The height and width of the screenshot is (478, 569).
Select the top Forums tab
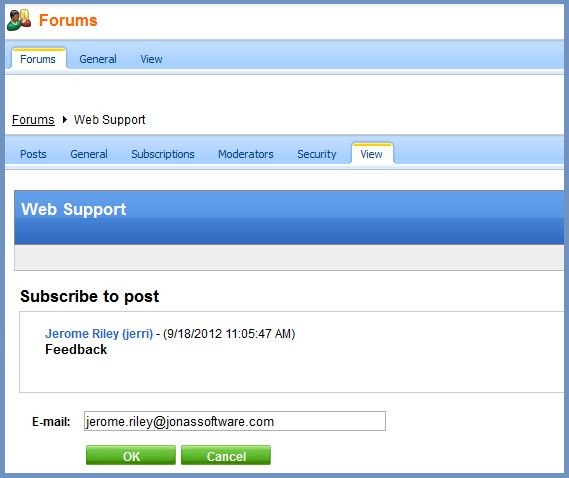38,59
